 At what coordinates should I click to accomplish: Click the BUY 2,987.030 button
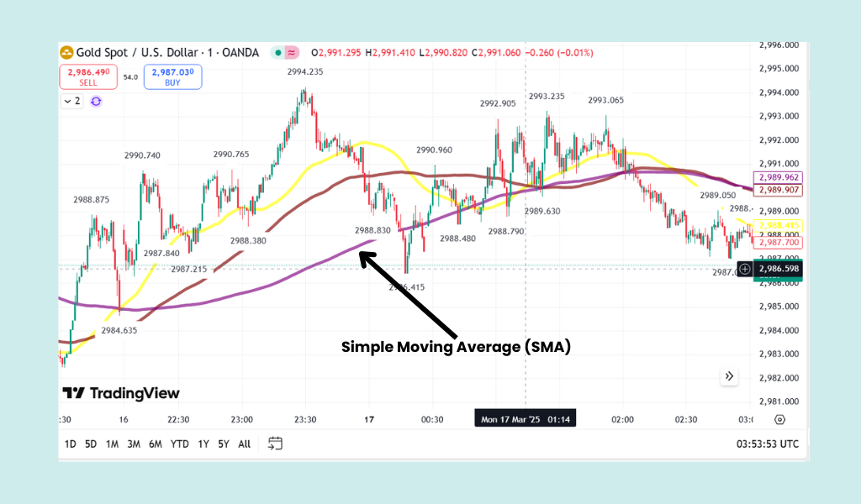pyautogui.click(x=172, y=76)
